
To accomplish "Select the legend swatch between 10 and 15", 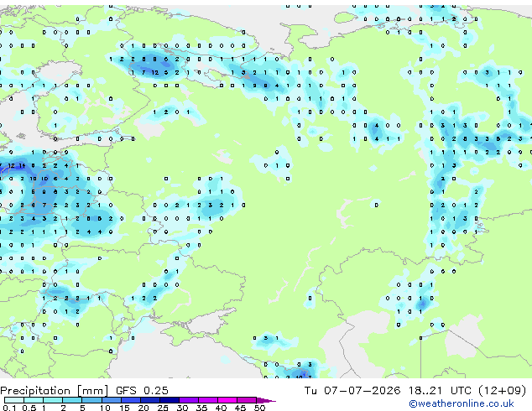I will tap(112, 400).
